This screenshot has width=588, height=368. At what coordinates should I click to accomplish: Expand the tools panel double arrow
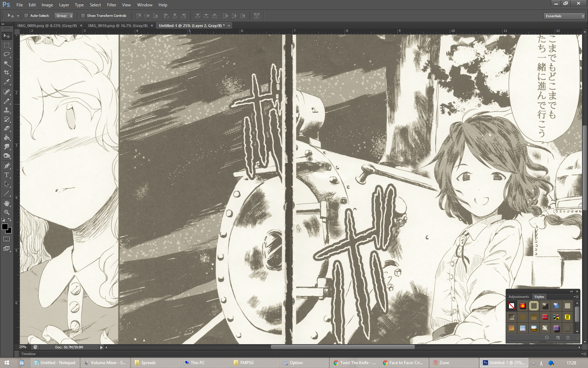click(3, 24)
